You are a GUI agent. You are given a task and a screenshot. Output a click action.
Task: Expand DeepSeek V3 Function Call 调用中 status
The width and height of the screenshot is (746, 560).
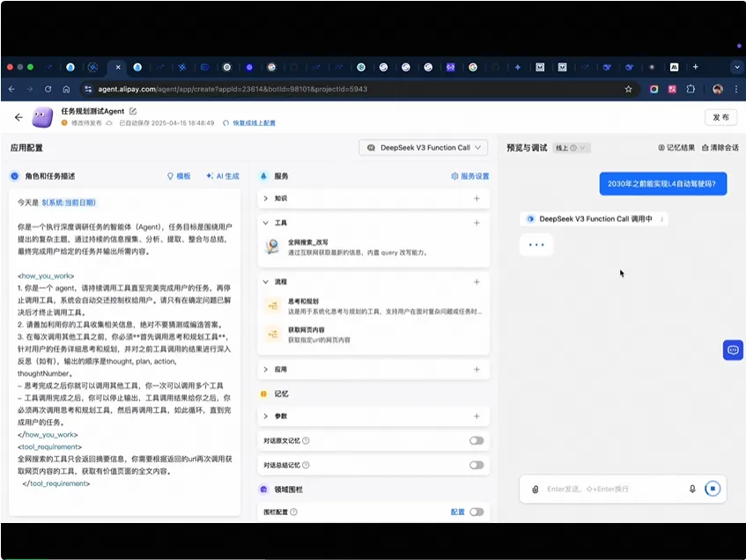click(x=595, y=219)
